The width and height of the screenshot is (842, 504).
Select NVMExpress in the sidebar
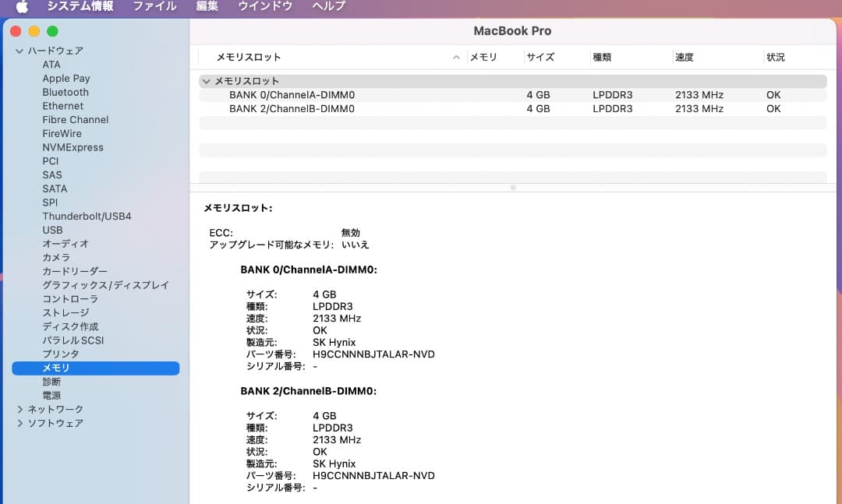pyautogui.click(x=73, y=146)
